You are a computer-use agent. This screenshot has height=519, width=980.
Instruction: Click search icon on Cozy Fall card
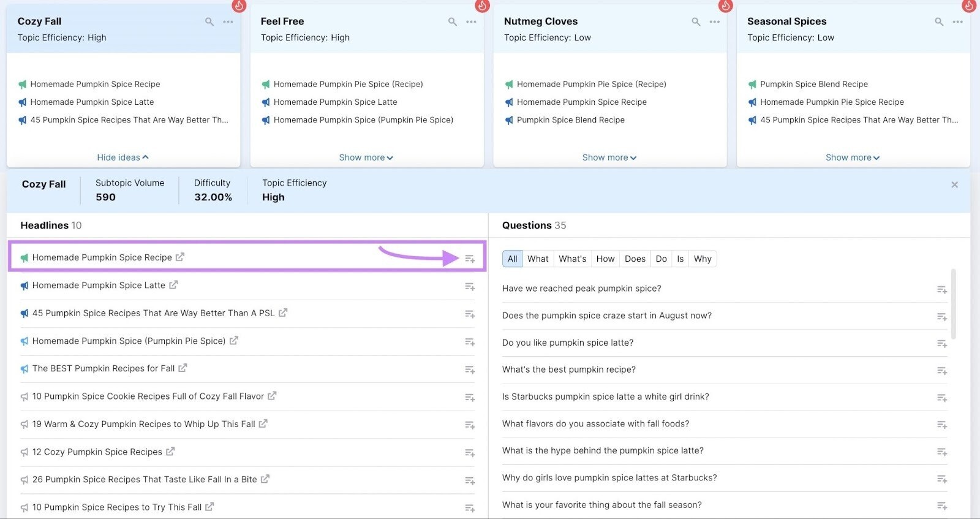coord(209,22)
